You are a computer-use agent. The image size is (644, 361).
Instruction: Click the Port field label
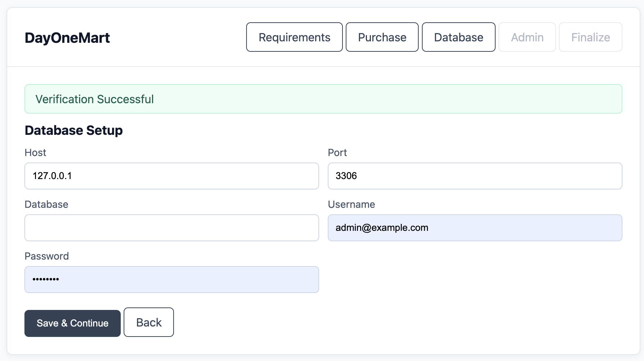click(x=337, y=152)
